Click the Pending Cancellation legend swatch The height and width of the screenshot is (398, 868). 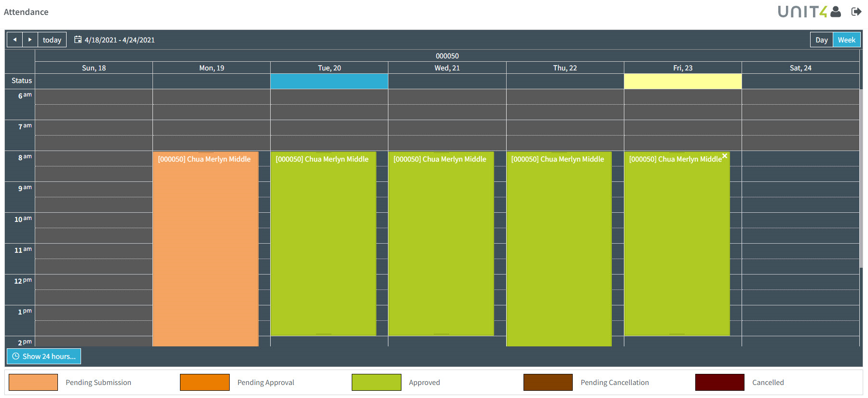click(548, 382)
